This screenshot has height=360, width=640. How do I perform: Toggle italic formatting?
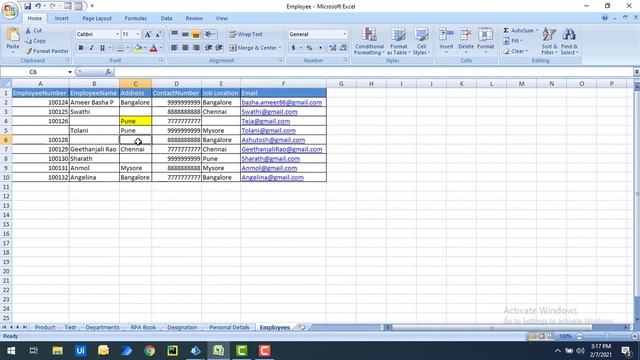point(91,48)
